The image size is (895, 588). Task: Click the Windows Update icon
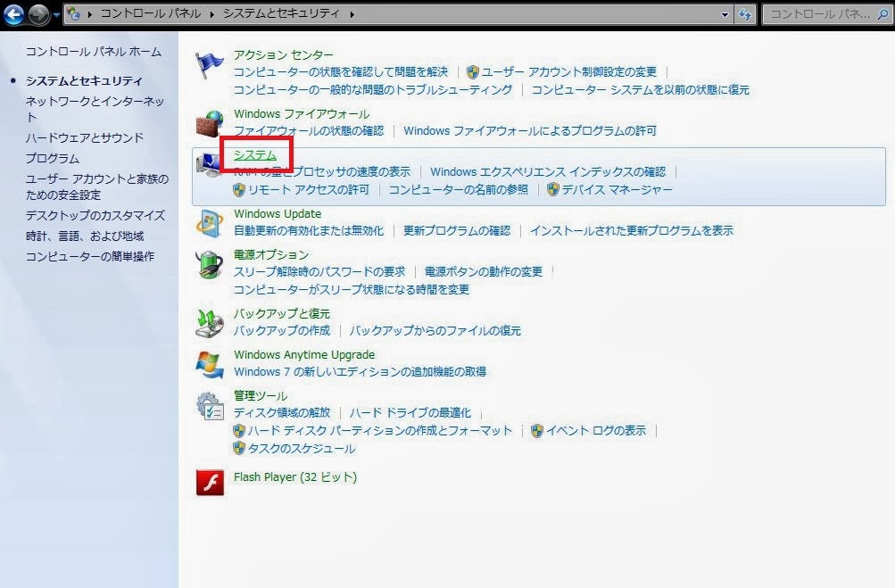(210, 224)
